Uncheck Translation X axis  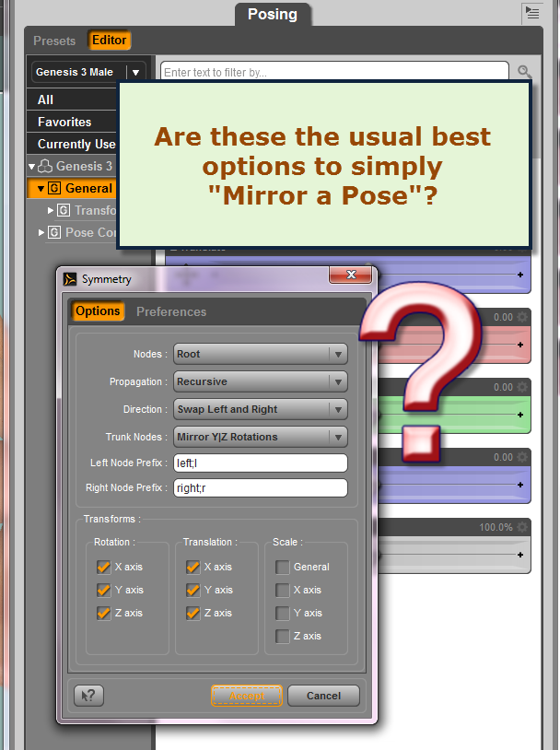192,567
